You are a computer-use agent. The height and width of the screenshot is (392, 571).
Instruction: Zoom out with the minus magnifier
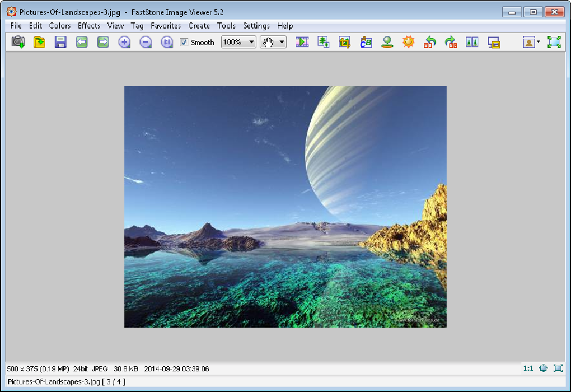pyautogui.click(x=146, y=42)
